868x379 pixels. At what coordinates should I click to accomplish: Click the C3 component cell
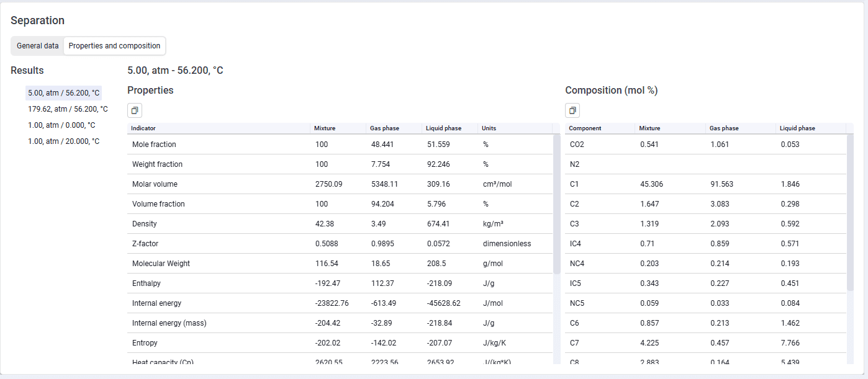[x=600, y=224]
